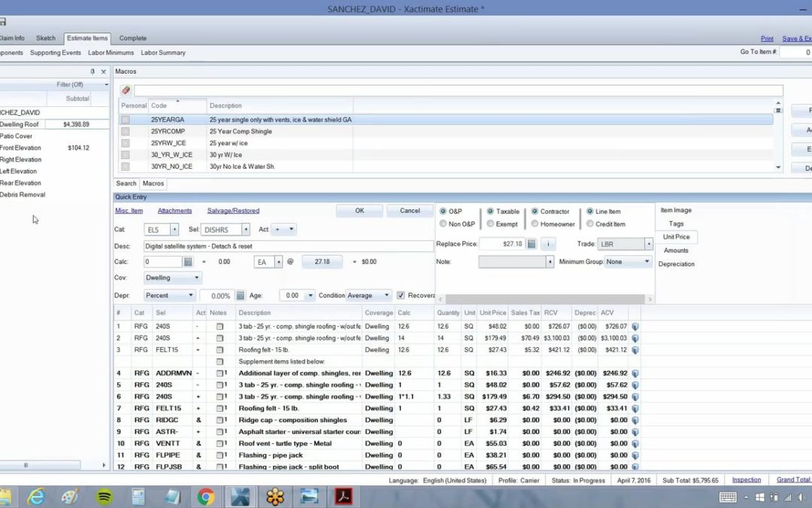This screenshot has width=812, height=508.
Task: Open the Trade dropdown showing LBR
Action: click(x=648, y=244)
